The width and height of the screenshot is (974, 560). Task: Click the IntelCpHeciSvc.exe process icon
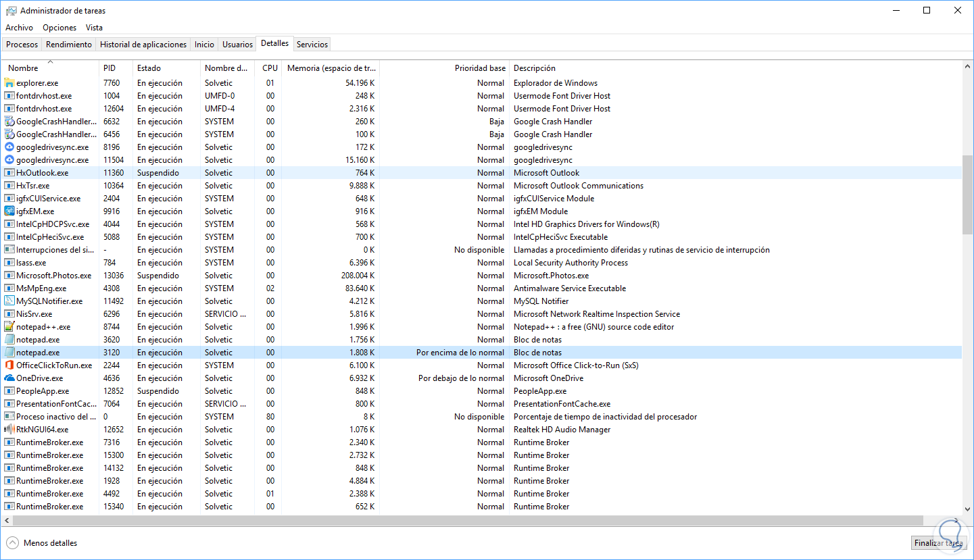coord(9,237)
